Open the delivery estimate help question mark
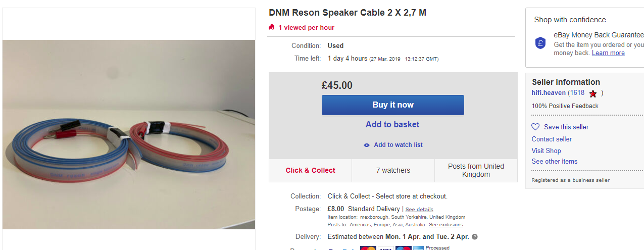This screenshot has height=250, width=644. [x=475, y=237]
